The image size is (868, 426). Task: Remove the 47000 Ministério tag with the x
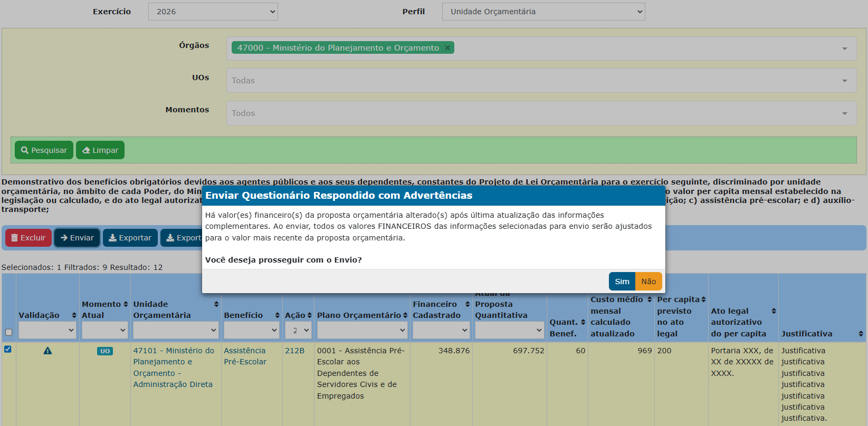coord(447,48)
